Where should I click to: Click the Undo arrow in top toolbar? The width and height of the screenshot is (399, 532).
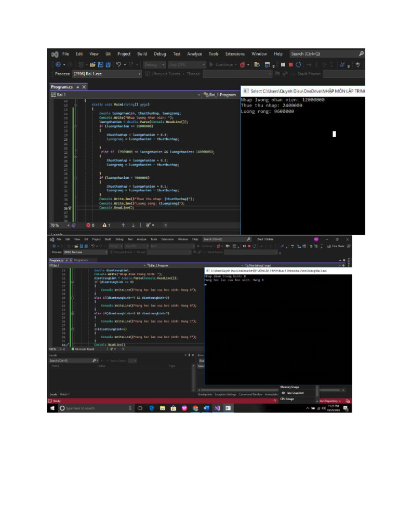(119, 65)
